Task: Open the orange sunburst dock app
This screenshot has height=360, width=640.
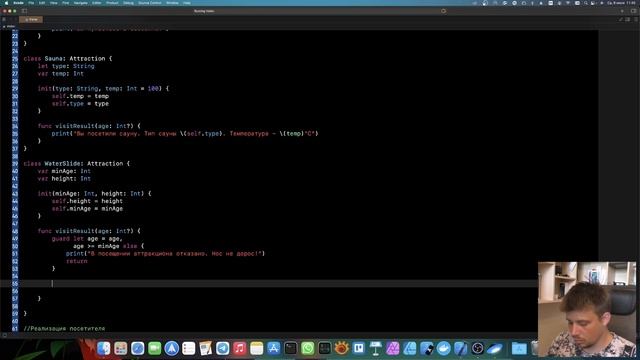Action: pyautogui.click(x=342, y=348)
